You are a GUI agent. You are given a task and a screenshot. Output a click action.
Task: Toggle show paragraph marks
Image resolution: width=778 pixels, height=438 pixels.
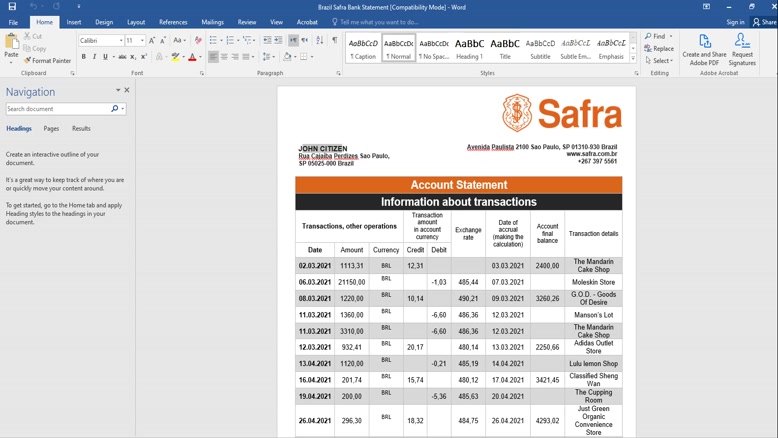(x=334, y=40)
